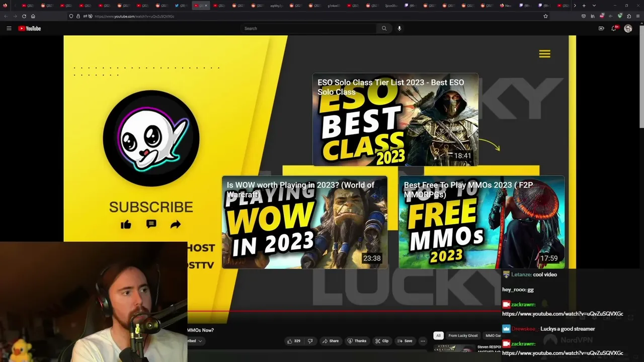Viewport: 644px width, 362px height.
Task: Like the video with thumbs up
Action: [x=293, y=341]
